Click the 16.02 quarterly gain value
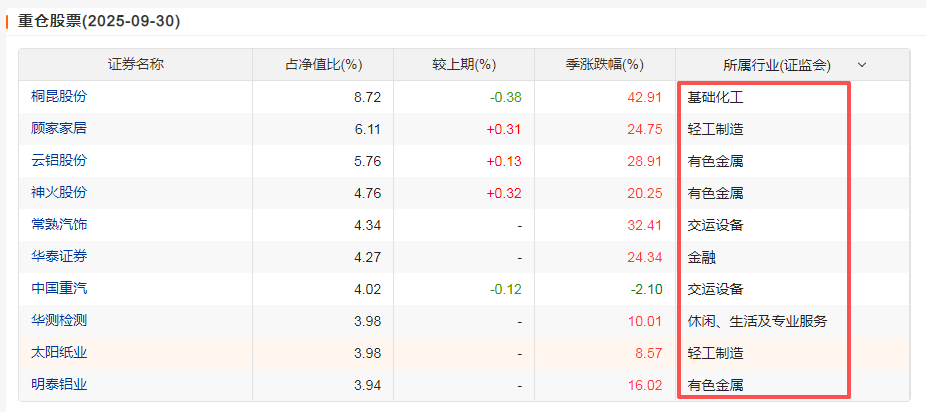The width and height of the screenshot is (926, 412). pos(645,386)
